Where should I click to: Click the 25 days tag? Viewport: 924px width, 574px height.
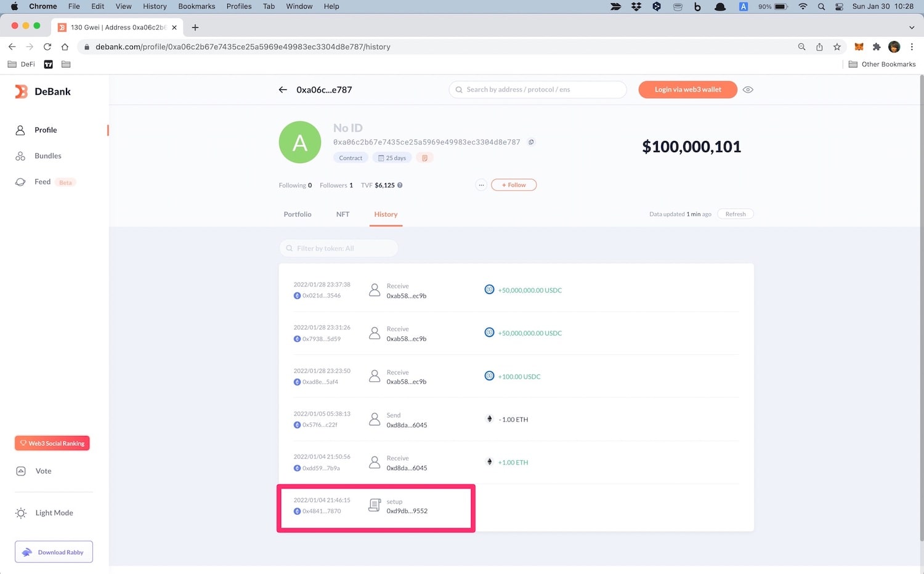click(x=392, y=158)
